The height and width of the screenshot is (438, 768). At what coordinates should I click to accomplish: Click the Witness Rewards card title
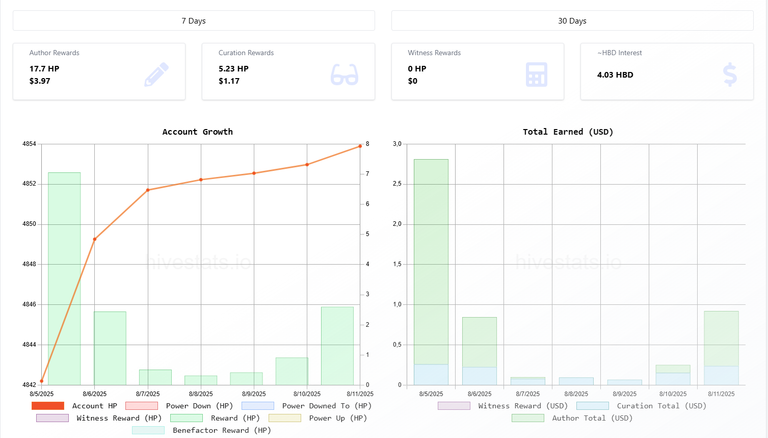[434, 52]
